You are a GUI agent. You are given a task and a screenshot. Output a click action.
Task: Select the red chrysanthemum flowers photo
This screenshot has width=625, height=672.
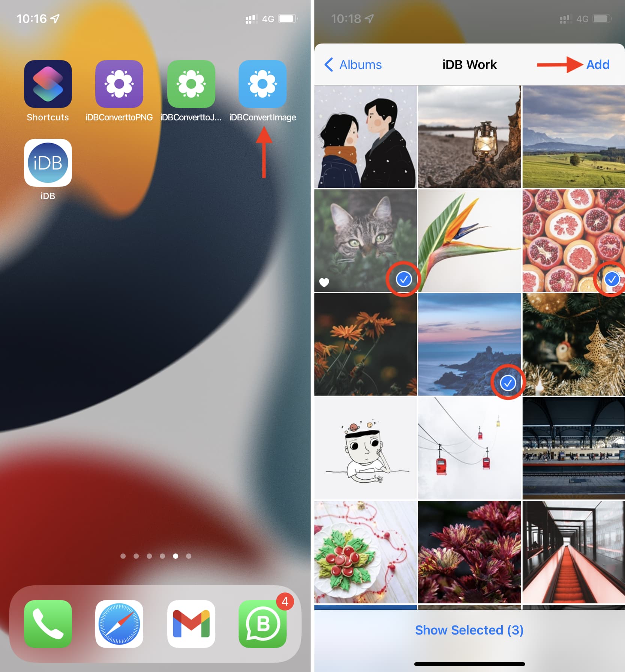[x=469, y=552]
